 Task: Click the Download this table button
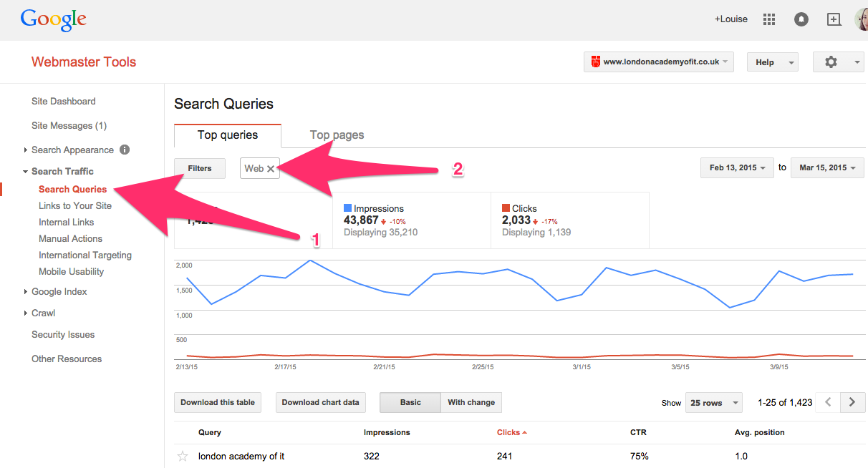217,402
